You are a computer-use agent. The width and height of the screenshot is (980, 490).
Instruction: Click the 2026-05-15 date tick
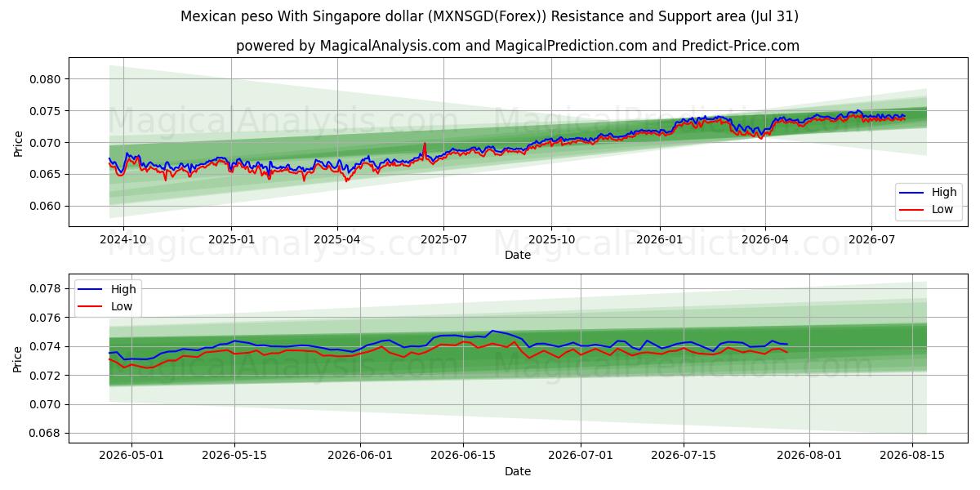(234, 456)
